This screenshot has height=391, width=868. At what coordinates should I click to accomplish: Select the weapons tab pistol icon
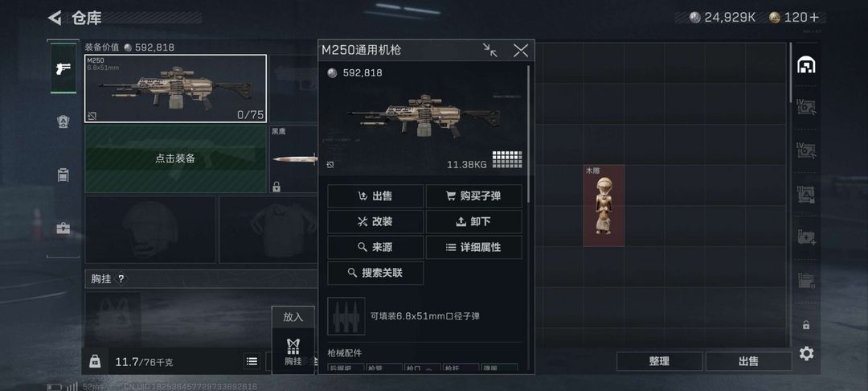coord(63,68)
